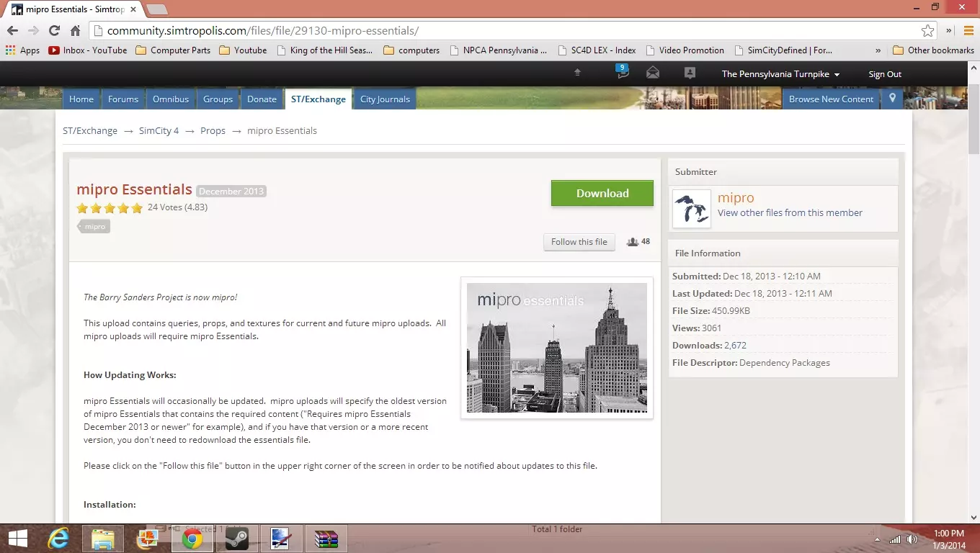The image size is (980, 553).
Task: Go to the Home navigation tab
Action: [81, 99]
